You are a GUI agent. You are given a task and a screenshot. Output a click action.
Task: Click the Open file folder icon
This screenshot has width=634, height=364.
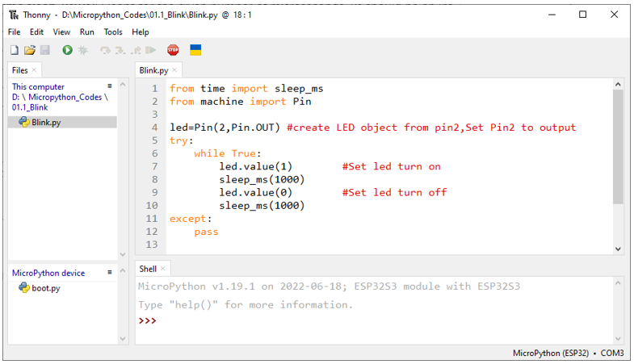coord(30,50)
